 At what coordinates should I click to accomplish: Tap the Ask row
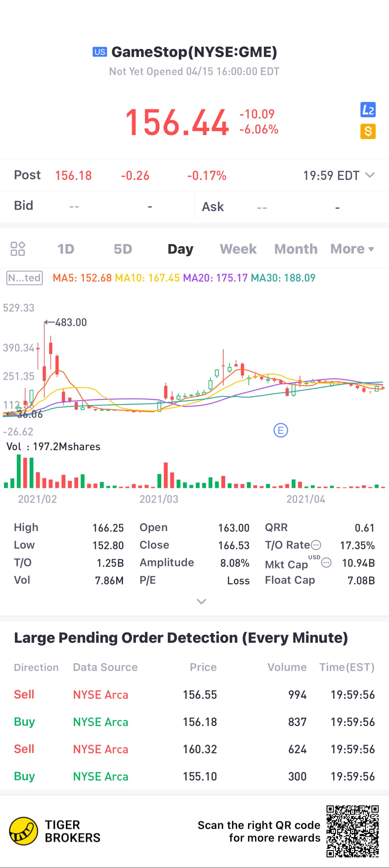[x=292, y=206]
